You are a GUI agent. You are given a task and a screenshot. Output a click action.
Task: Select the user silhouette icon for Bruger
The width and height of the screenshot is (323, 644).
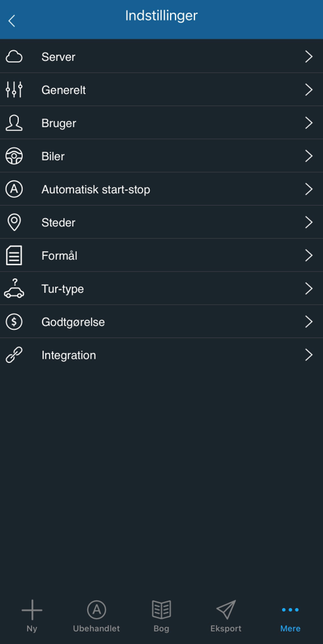(x=14, y=123)
